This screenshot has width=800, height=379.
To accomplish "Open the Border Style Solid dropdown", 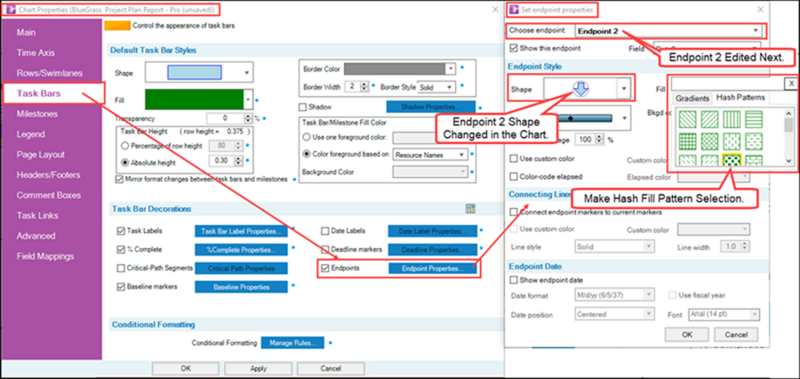I will coord(436,87).
